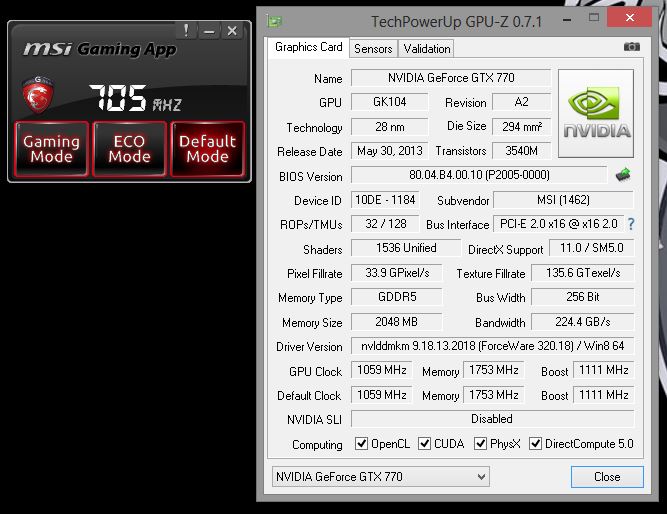Toggle the DirectCompute 5.0 checkbox
The height and width of the screenshot is (514, 667).
tap(535, 444)
